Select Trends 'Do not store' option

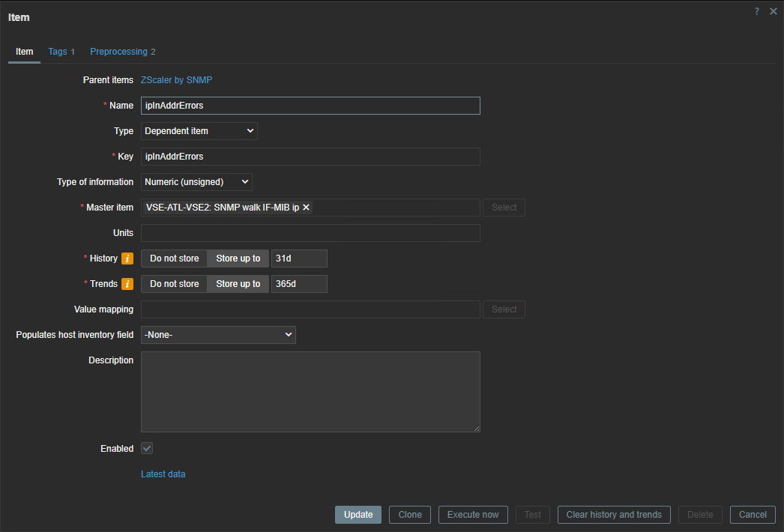click(174, 284)
